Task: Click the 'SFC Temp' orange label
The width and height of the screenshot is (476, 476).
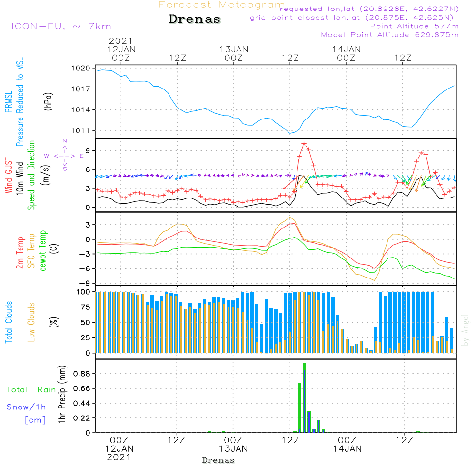Action: pyautogui.click(x=31, y=251)
